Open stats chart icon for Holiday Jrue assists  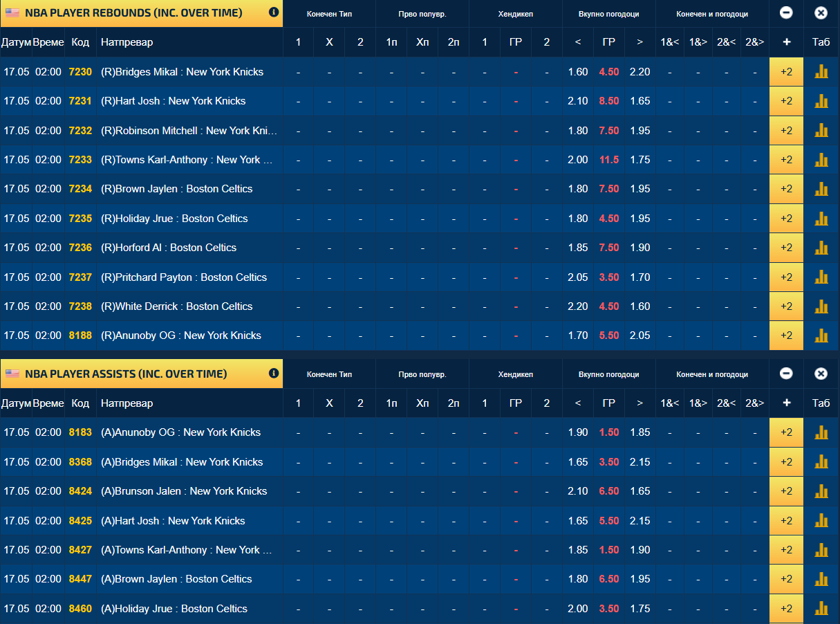click(x=821, y=609)
